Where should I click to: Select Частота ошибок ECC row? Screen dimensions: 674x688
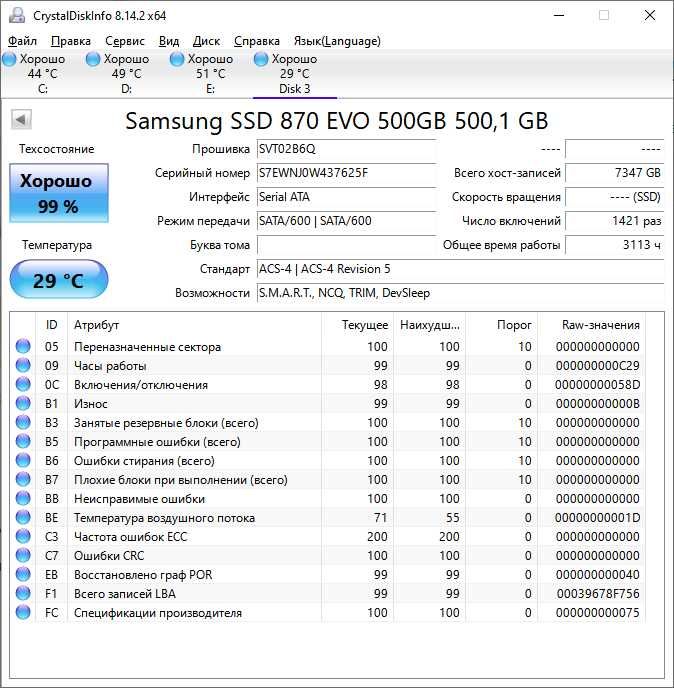pyautogui.click(x=329, y=537)
